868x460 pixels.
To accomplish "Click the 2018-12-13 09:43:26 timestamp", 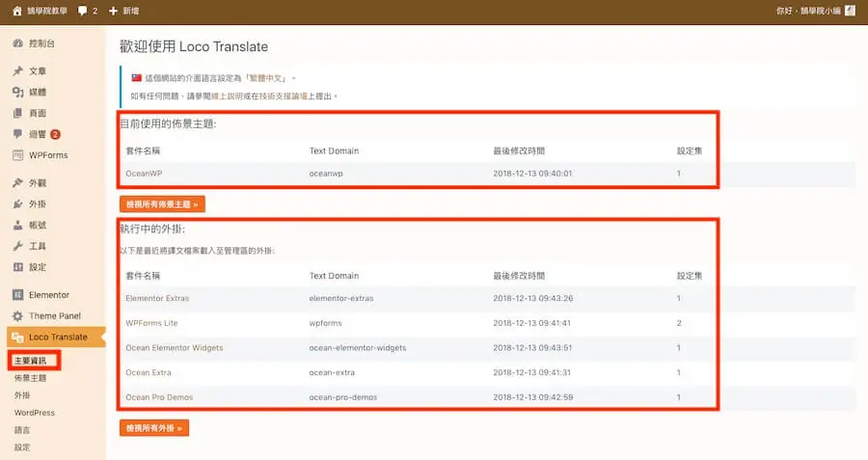I will click(x=533, y=298).
